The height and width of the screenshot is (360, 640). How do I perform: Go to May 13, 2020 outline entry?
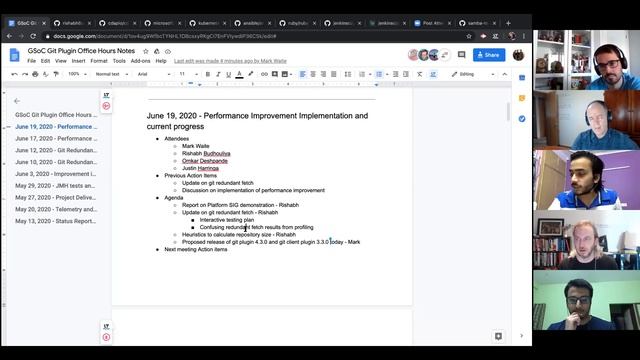56,221
